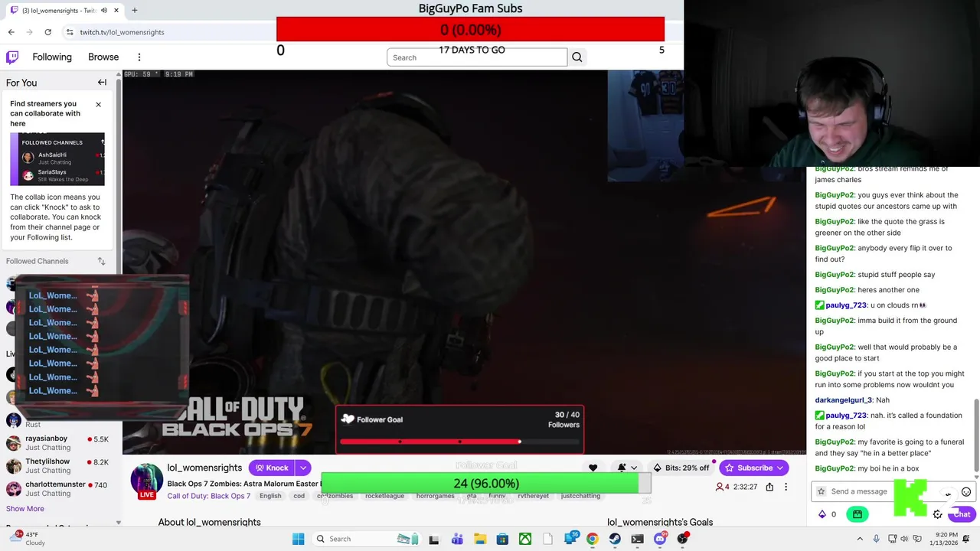The image size is (980, 551).
Task: Open rayasianboy channel in sidebar
Action: (x=57, y=442)
